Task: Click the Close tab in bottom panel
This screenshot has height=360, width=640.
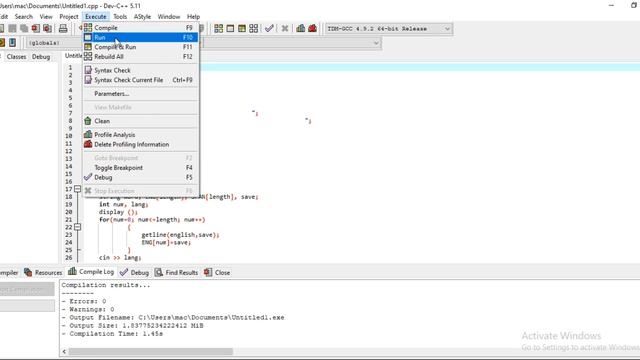Action: pos(217,272)
